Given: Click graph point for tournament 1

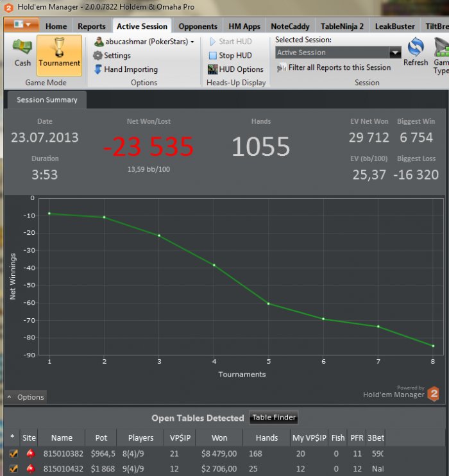Looking at the screenshot, I should 49,214.
